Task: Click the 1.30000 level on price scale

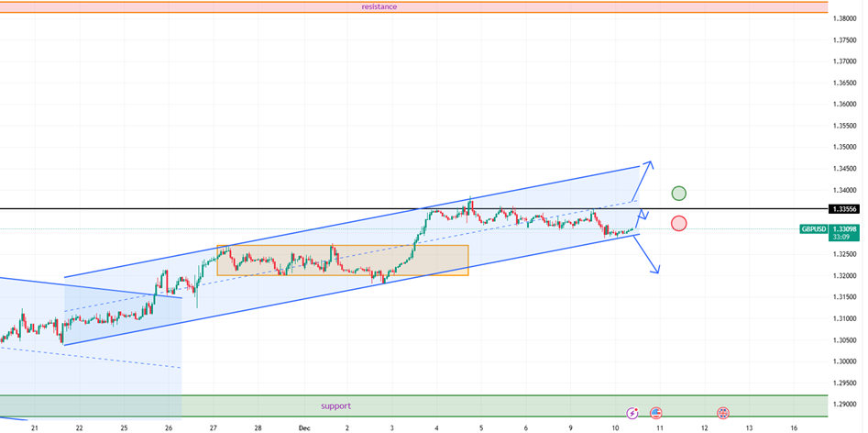Action: [x=844, y=361]
